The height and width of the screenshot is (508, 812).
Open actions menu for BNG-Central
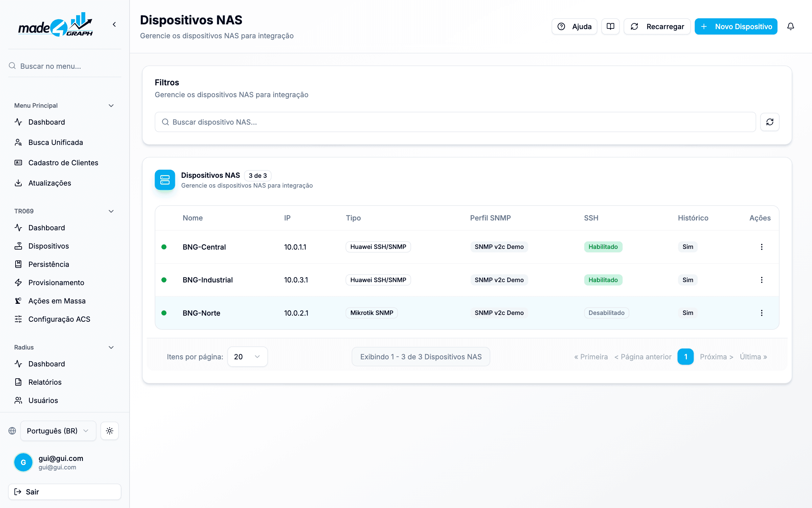coord(762,247)
